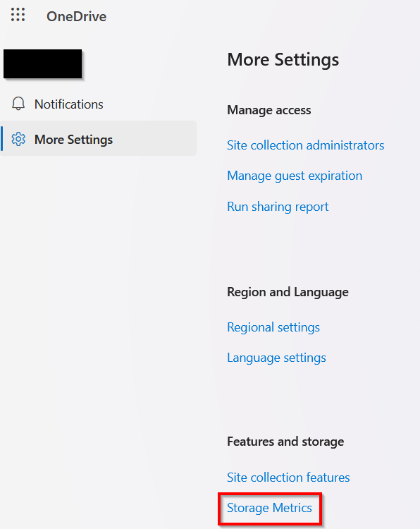Open Language settings link
The width and height of the screenshot is (420, 529).
tap(276, 358)
